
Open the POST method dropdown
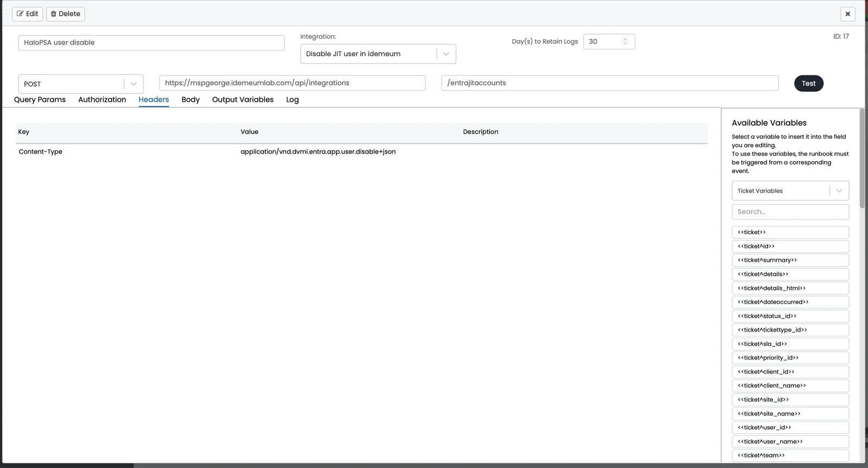[81, 84]
